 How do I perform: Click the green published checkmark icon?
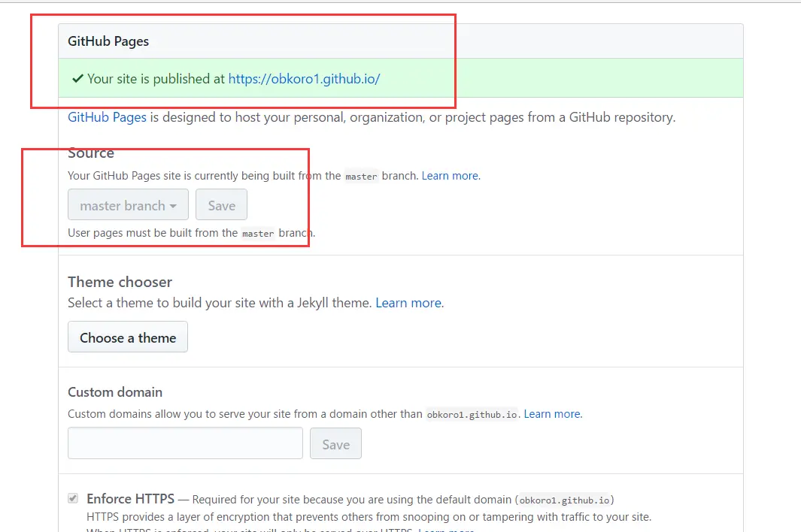77,79
